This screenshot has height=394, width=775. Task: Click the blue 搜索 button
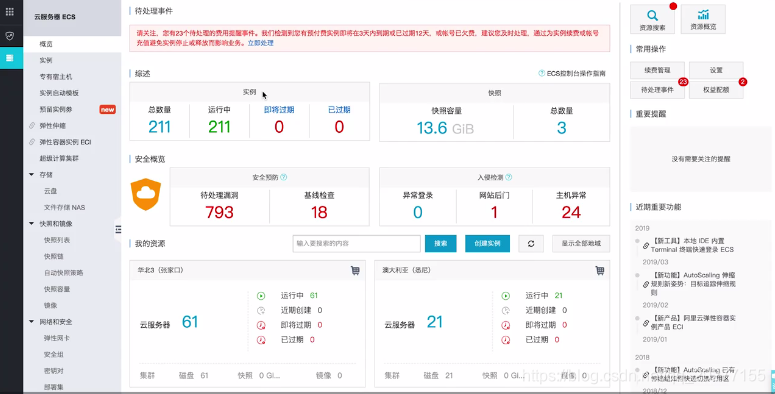coord(440,244)
